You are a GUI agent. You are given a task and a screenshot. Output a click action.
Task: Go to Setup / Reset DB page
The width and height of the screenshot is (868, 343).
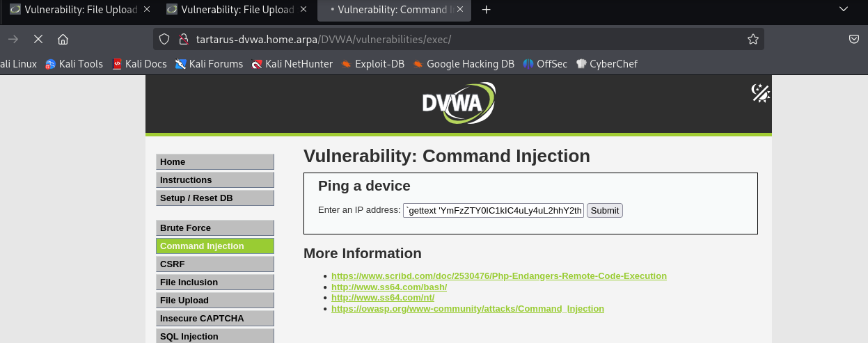point(215,198)
